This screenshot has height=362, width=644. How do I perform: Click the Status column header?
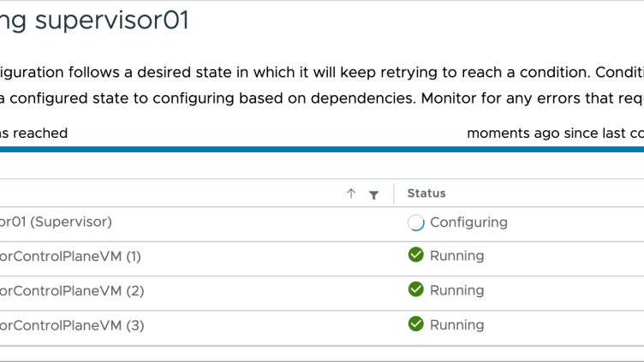pos(426,193)
